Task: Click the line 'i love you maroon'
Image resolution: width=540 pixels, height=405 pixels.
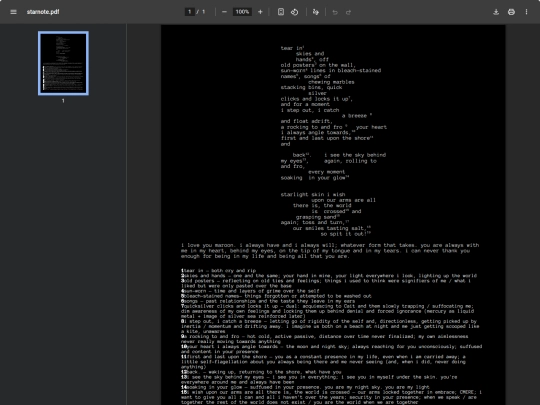Action: tap(207, 245)
